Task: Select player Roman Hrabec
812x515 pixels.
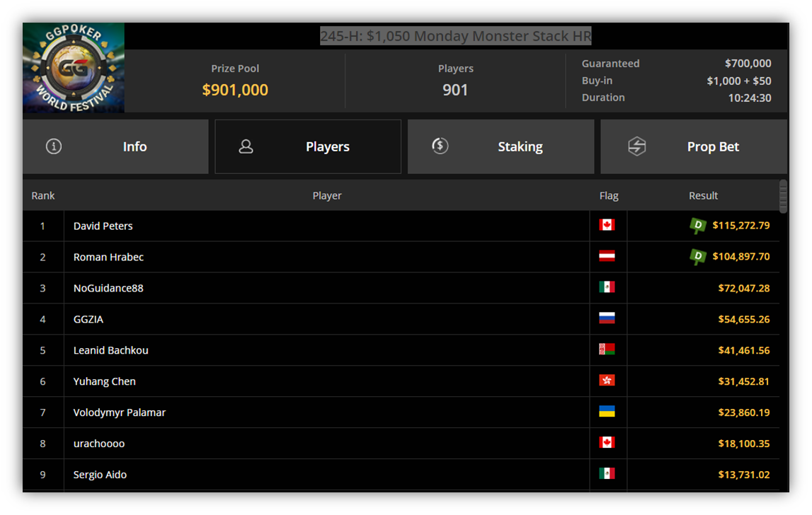Action: coord(108,257)
